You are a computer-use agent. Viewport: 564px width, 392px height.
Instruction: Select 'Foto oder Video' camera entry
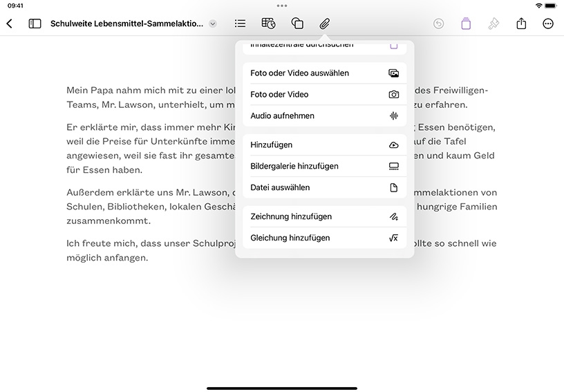click(x=324, y=94)
